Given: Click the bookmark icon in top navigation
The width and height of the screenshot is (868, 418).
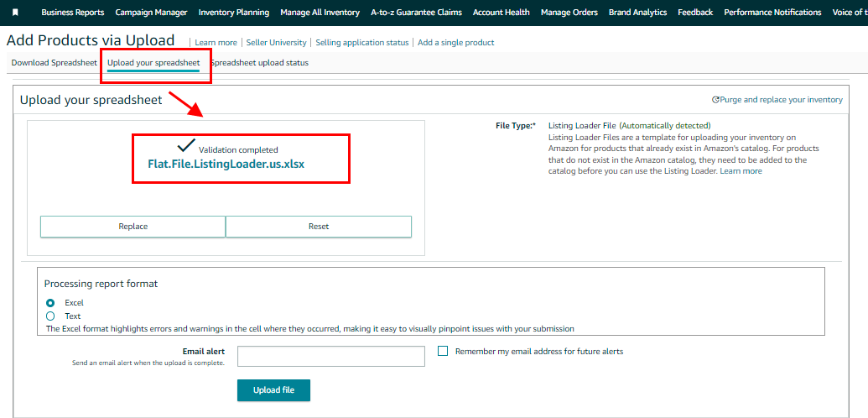Looking at the screenshot, I should (15, 13).
